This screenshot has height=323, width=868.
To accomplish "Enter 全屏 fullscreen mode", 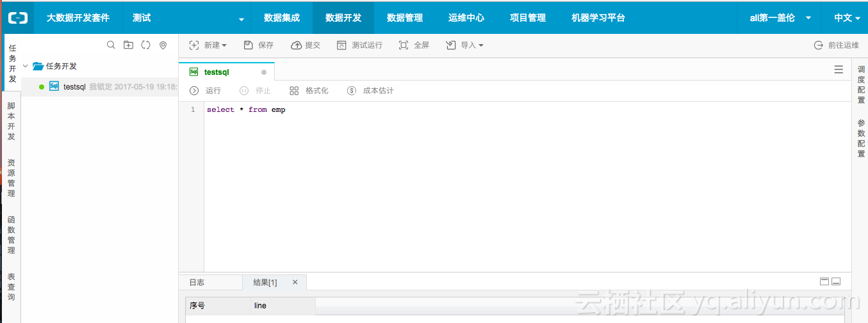I will [414, 45].
